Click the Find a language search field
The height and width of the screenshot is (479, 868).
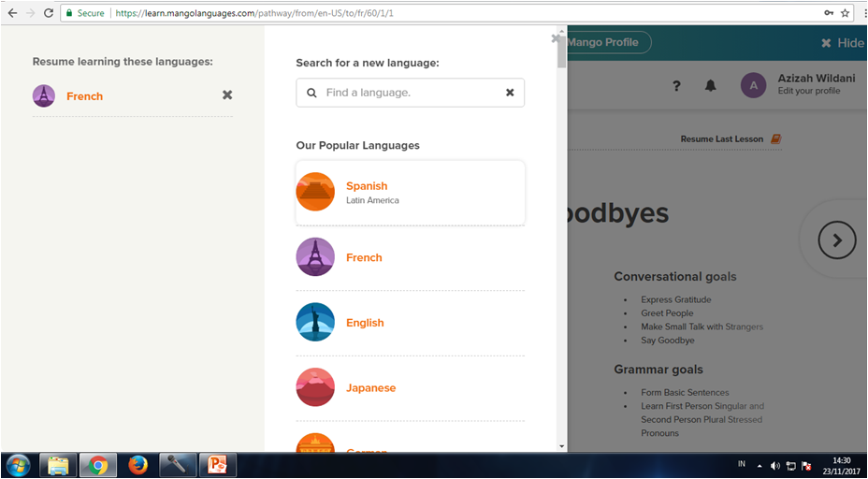(411, 93)
